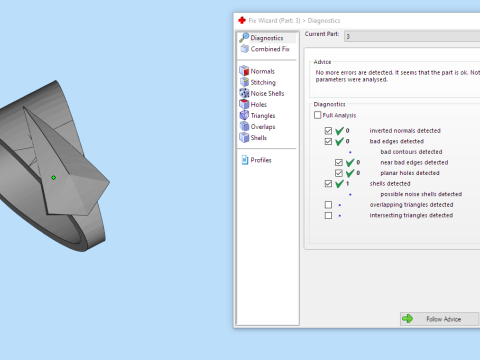Open the Triangles label in sidebar
The width and height of the screenshot is (480, 360).
coord(263,116)
